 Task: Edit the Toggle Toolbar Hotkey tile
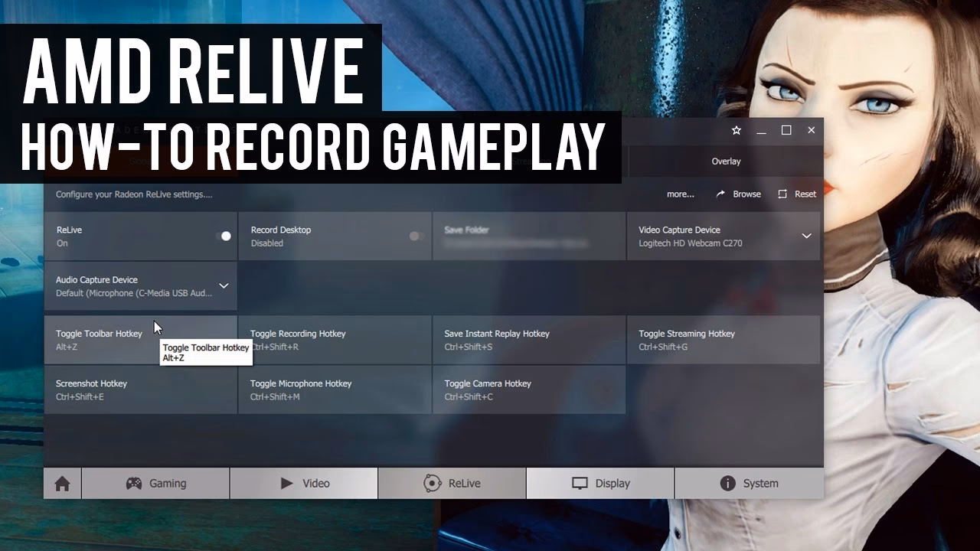[141, 340]
